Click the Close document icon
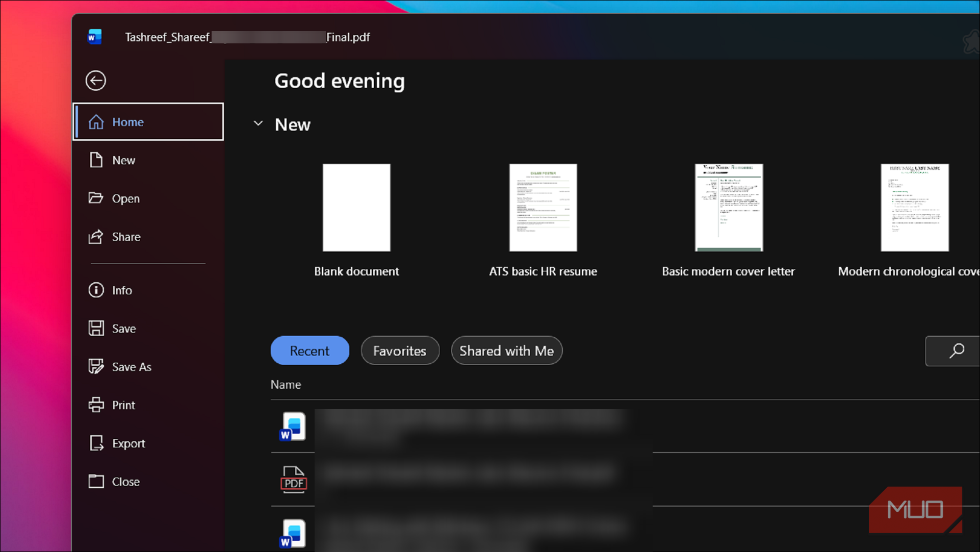 point(96,481)
